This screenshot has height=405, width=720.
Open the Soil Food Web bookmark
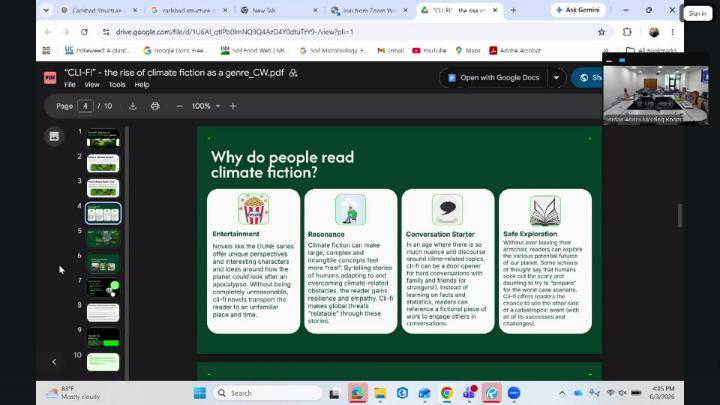click(x=254, y=51)
